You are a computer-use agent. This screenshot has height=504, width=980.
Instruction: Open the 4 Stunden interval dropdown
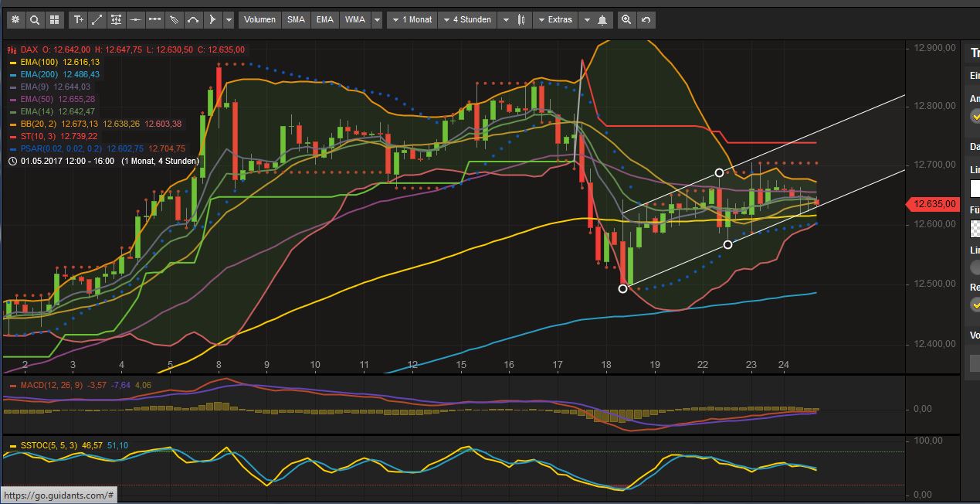pyautogui.click(x=466, y=19)
